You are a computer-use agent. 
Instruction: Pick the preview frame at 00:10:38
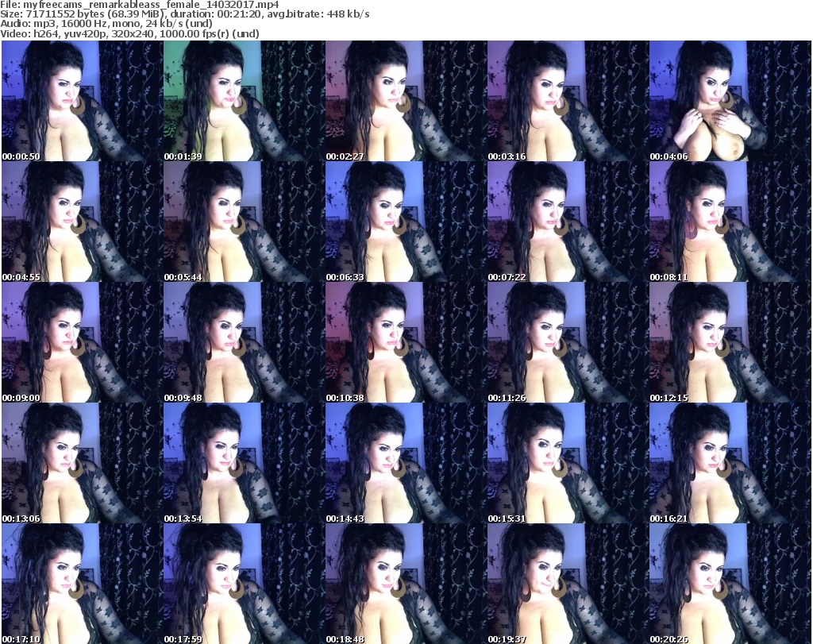pos(406,343)
